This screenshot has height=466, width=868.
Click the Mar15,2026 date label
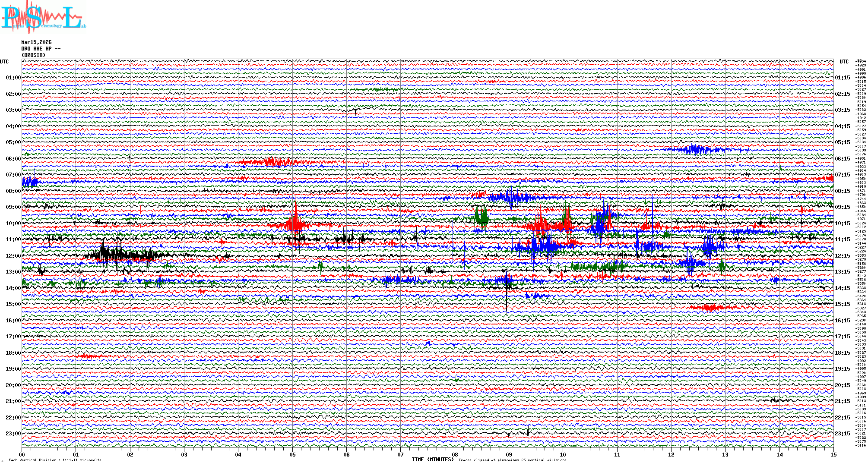36,42
